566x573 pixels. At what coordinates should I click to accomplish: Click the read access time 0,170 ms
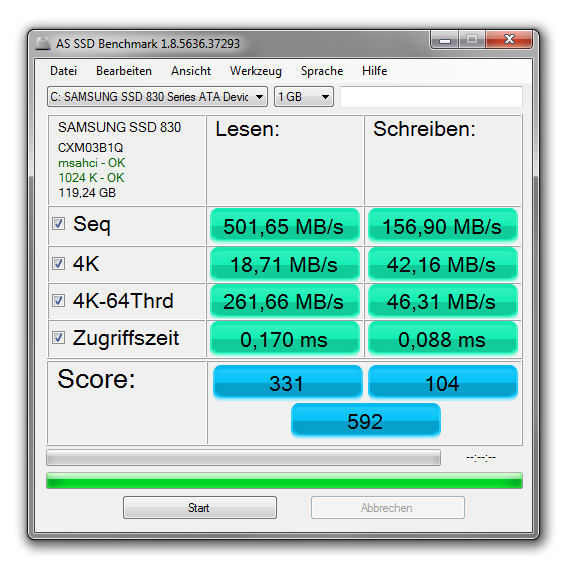click(x=285, y=339)
